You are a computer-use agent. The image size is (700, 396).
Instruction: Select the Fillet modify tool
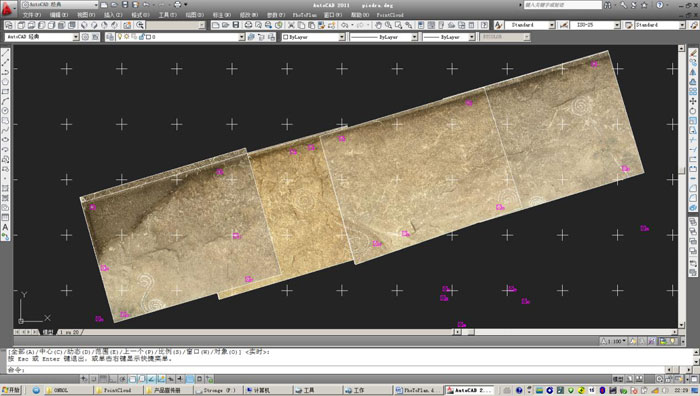693,198
